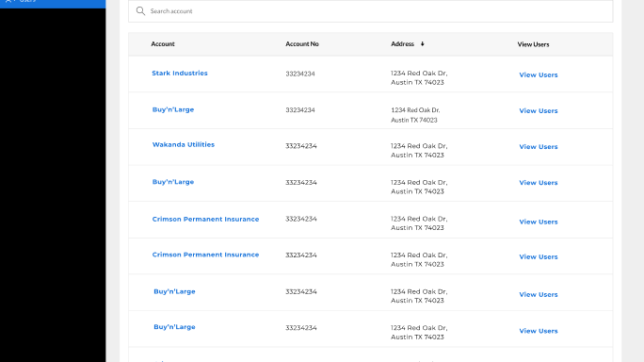Open the first Buy'n'Large account link

tap(173, 110)
